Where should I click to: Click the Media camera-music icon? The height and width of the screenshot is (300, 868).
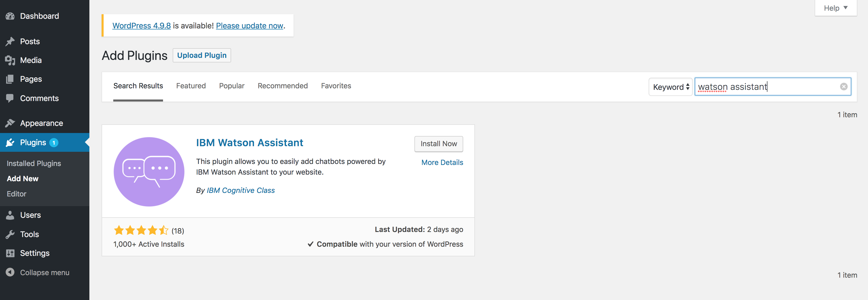click(10, 60)
